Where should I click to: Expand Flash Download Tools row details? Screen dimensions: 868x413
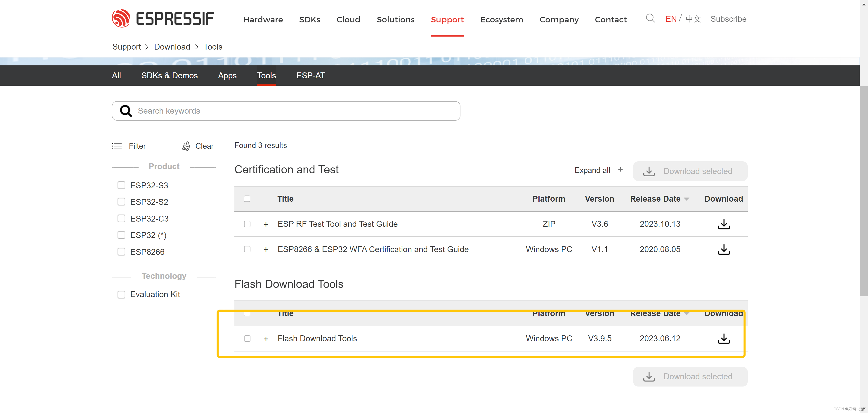click(266, 339)
